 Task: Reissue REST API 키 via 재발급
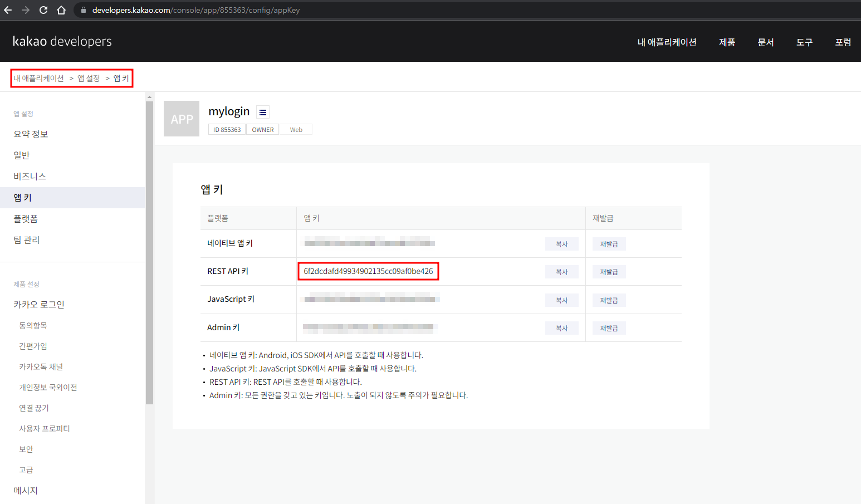609,272
